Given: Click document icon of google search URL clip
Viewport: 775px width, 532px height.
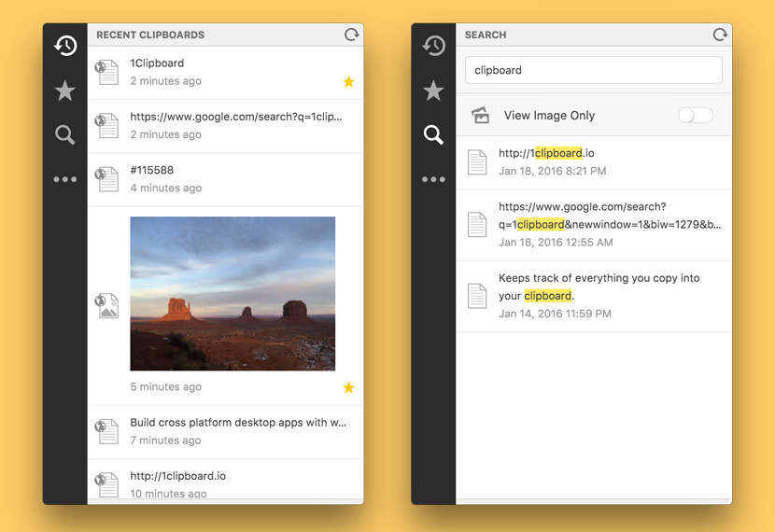Looking at the screenshot, I should coord(106,125).
